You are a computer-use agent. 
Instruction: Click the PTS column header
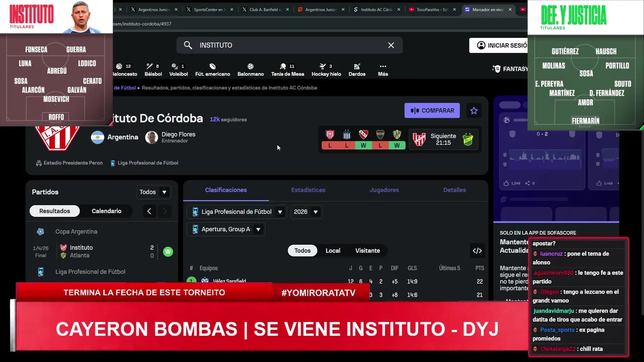coord(479,268)
